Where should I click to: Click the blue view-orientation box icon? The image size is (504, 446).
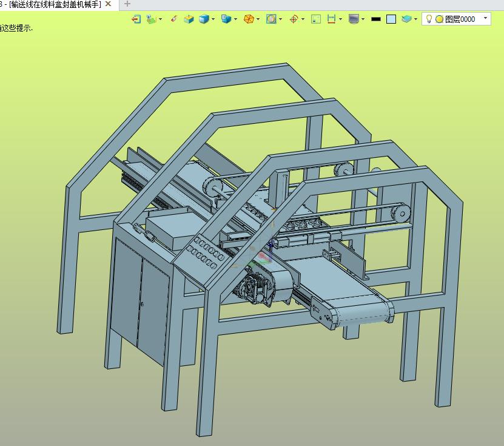pyautogui.click(x=226, y=19)
